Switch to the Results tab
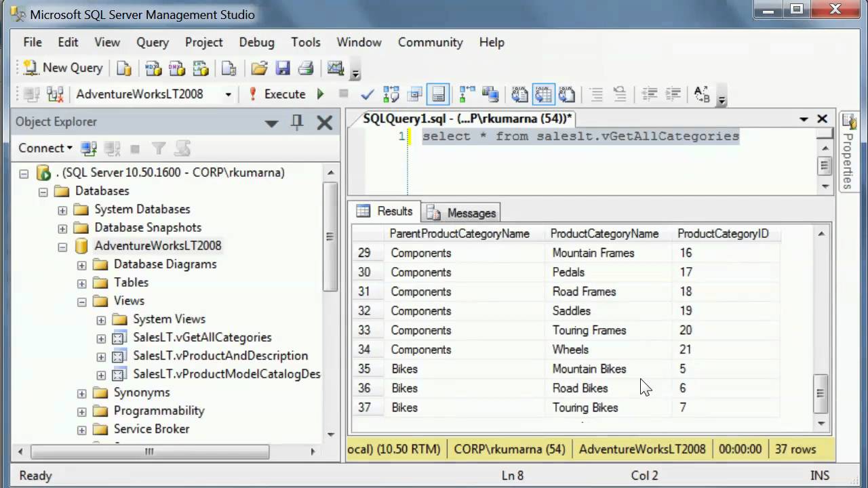This screenshot has width=868, height=488. (384, 211)
